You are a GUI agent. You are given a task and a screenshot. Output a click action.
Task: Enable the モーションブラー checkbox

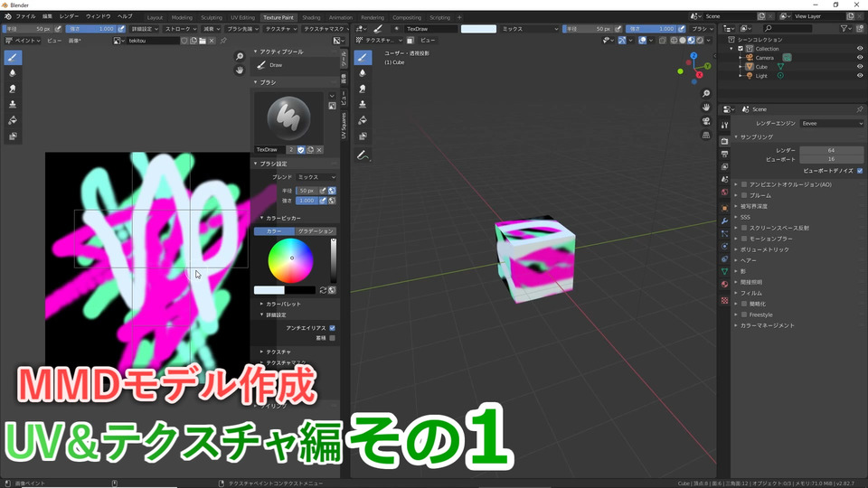pyautogui.click(x=744, y=239)
